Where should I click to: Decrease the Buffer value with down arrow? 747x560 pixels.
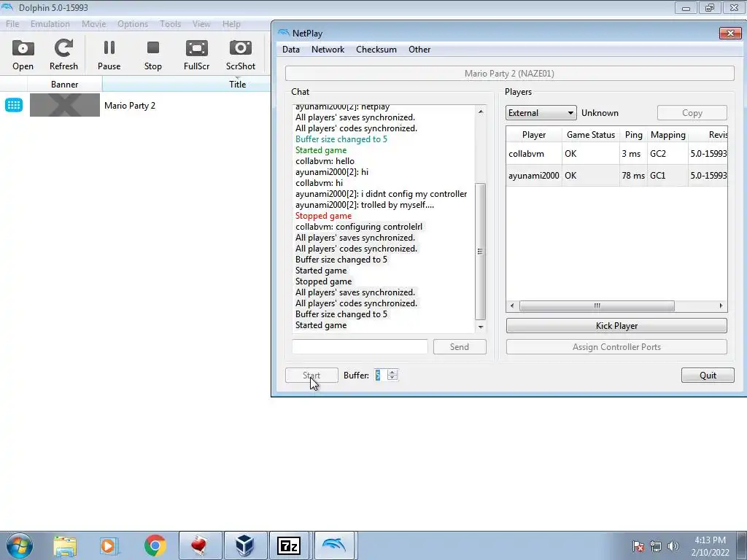point(392,378)
